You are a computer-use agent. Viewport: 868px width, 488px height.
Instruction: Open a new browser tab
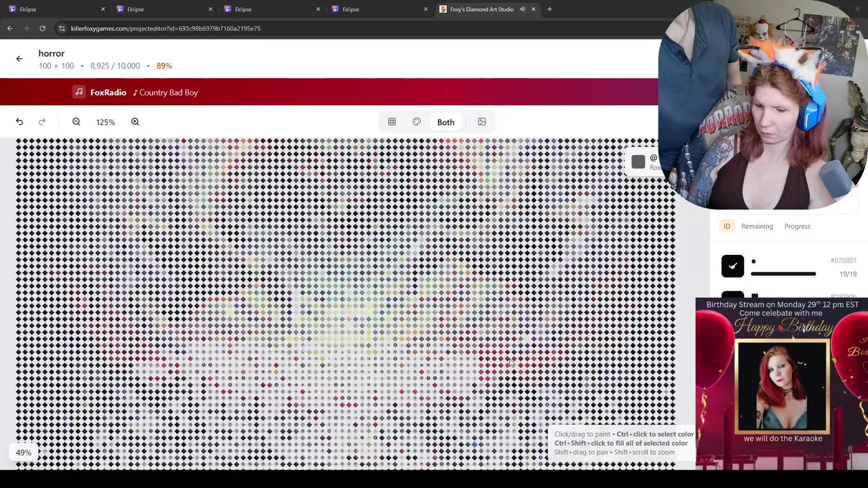pos(549,9)
